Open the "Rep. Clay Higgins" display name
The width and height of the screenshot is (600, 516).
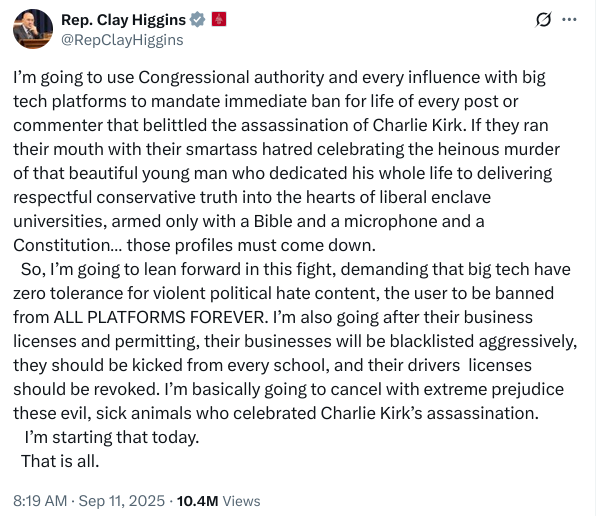tap(123, 20)
